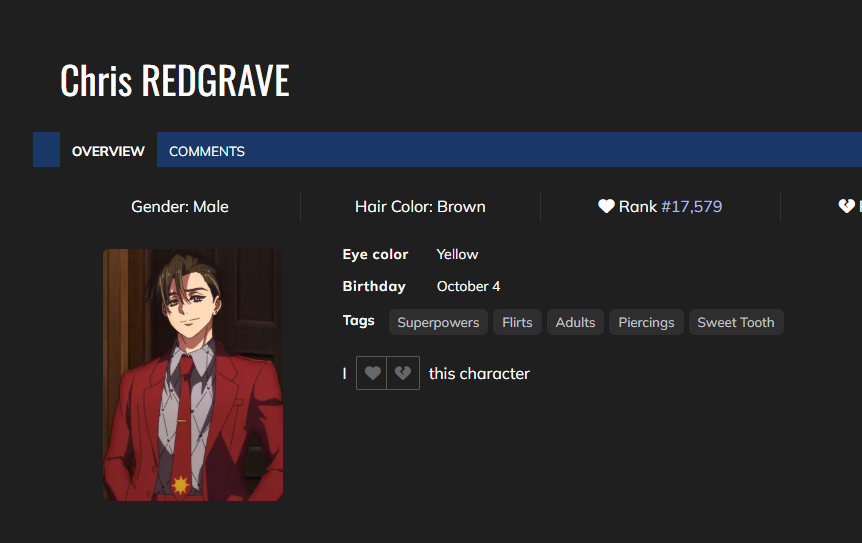Click the blue block left of Overview
The width and height of the screenshot is (862, 543).
coord(46,149)
